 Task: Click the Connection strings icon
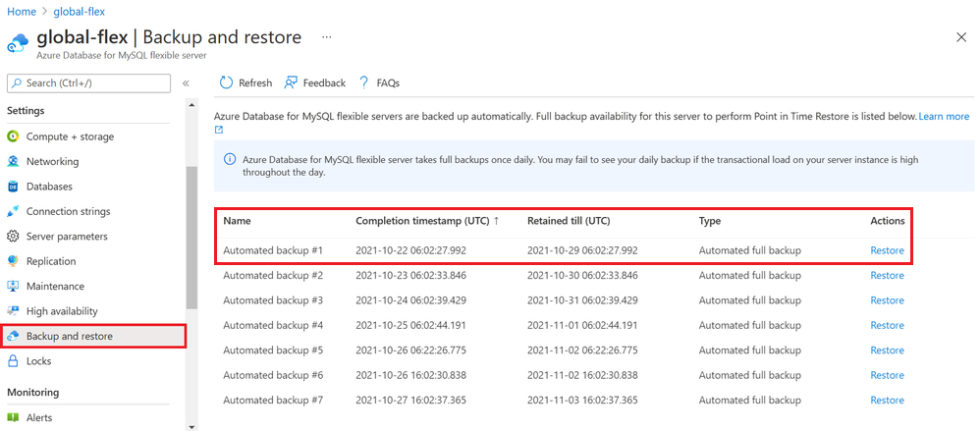tap(13, 211)
